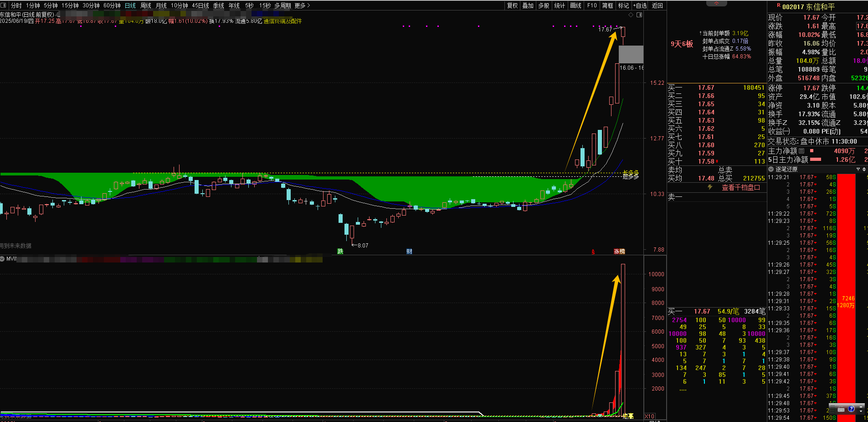Expand the 逐笔还原 dropdown arrow
The height and width of the screenshot is (422, 868).
pyautogui.click(x=771, y=169)
